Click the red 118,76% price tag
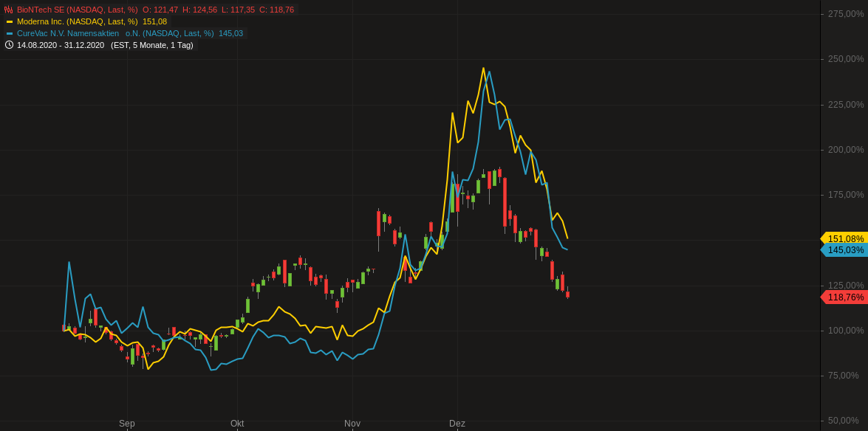Viewport: 868px width, 431px height. pos(844,297)
